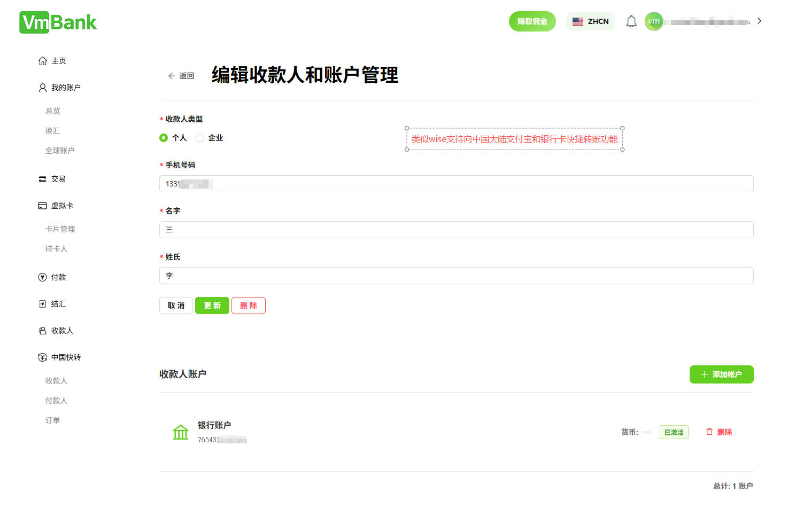Image resolution: width=811 pixels, height=532 pixels.
Task: Click the 付款 payments icon
Action: [x=43, y=277]
